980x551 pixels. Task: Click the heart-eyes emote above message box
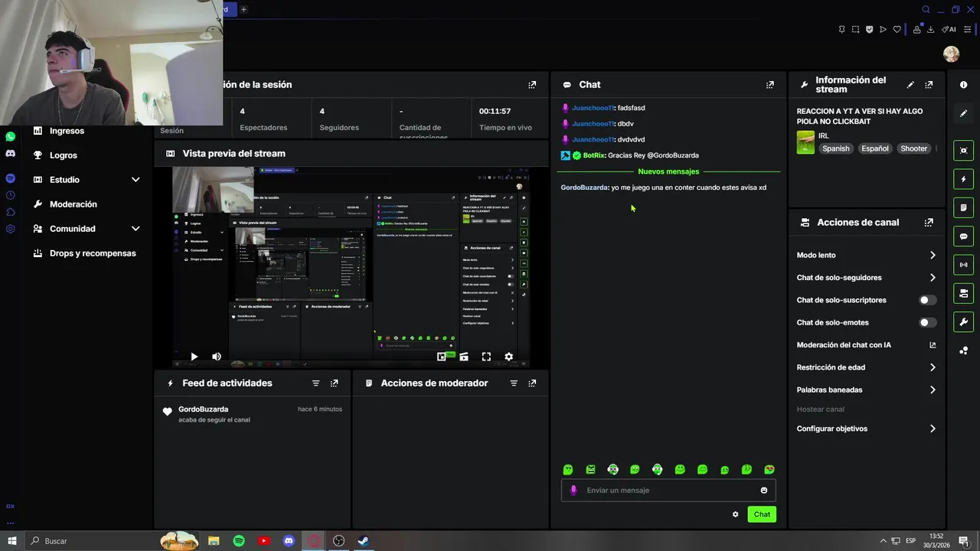click(x=769, y=470)
